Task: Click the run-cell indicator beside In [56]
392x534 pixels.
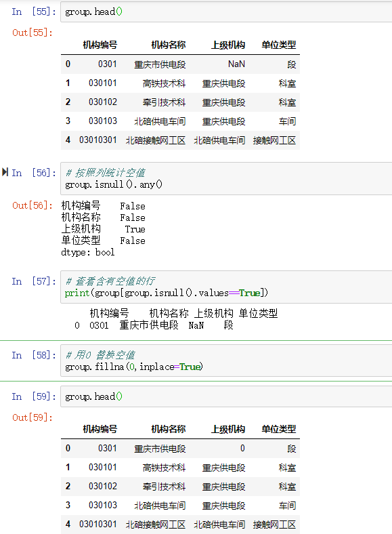Action: pos(5,172)
